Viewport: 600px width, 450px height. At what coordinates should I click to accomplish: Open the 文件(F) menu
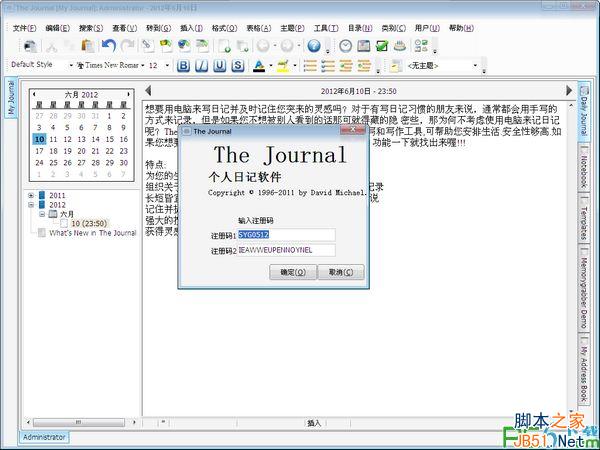click(x=24, y=28)
